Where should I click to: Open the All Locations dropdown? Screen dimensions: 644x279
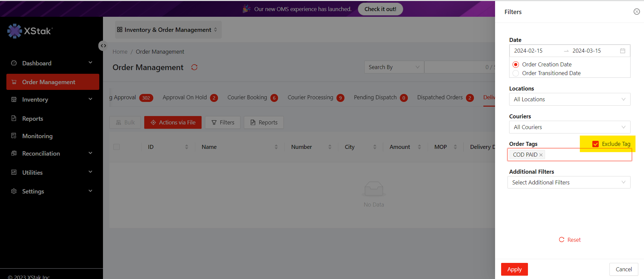[569, 99]
